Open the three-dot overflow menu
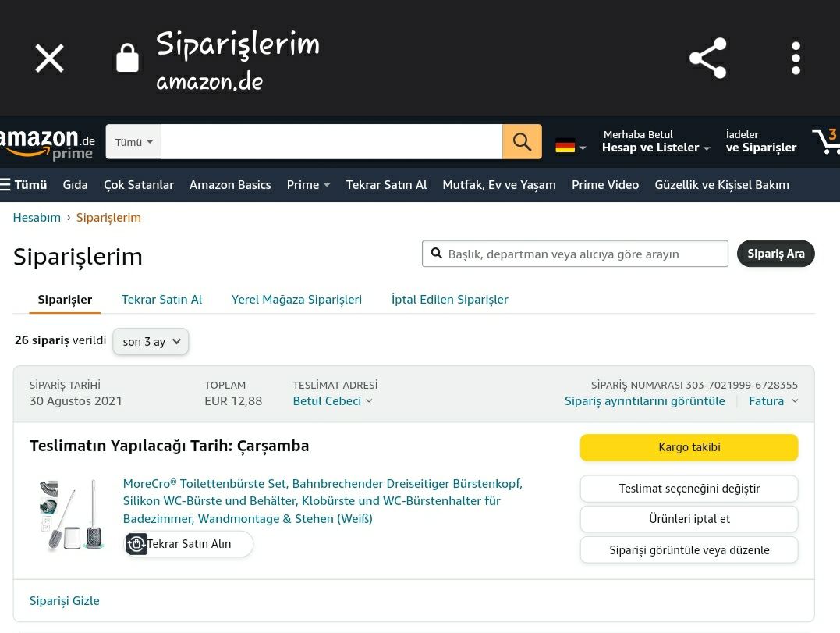The height and width of the screenshot is (633, 840). coord(796,58)
